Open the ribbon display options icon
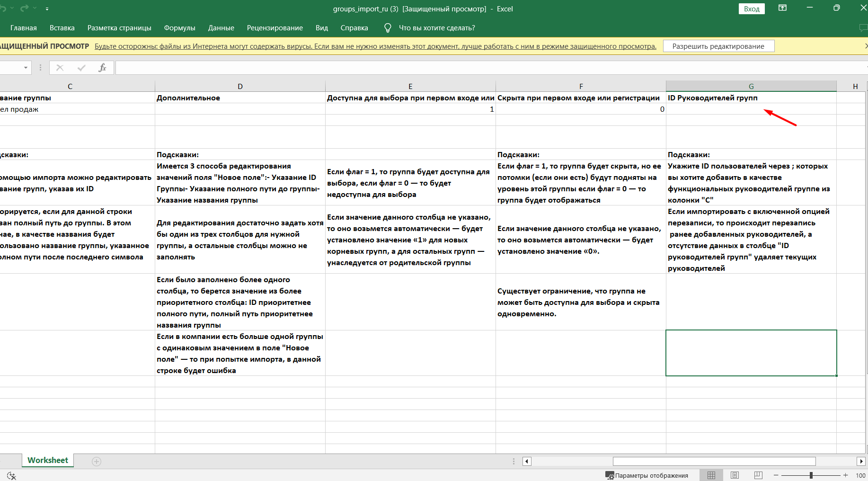The image size is (868, 481). coord(782,8)
